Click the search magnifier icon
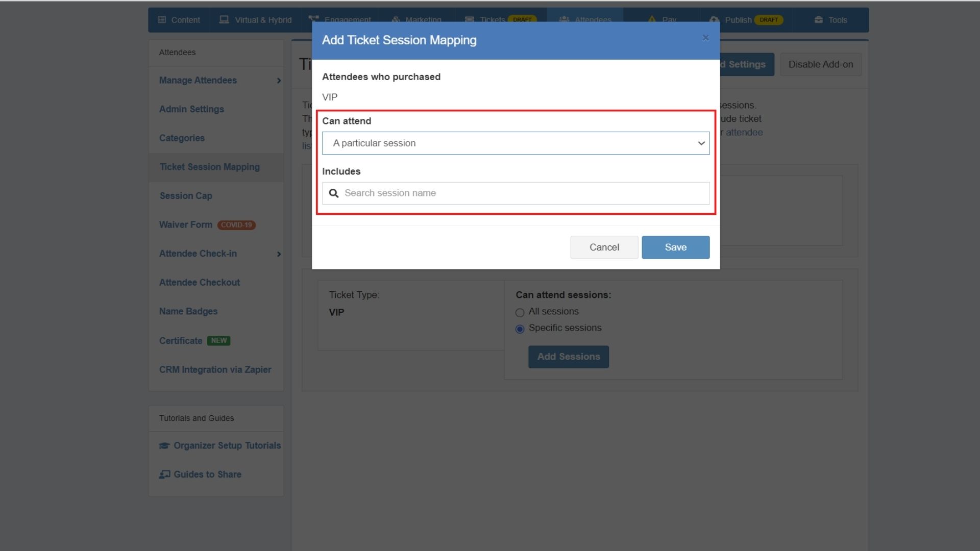The image size is (980, 551). click(x=334, y=193)
